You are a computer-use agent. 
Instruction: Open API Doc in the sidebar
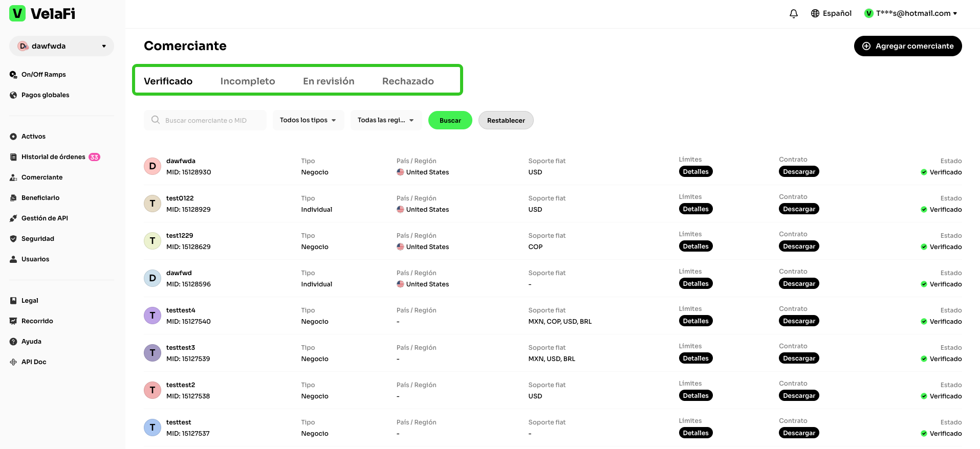[x=33, y=362]
